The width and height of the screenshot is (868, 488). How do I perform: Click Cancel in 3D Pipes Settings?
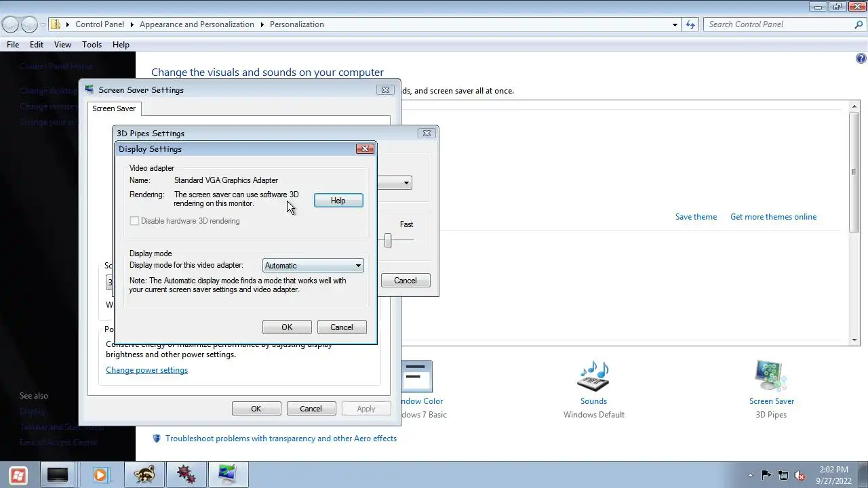[x=406, y=281]
